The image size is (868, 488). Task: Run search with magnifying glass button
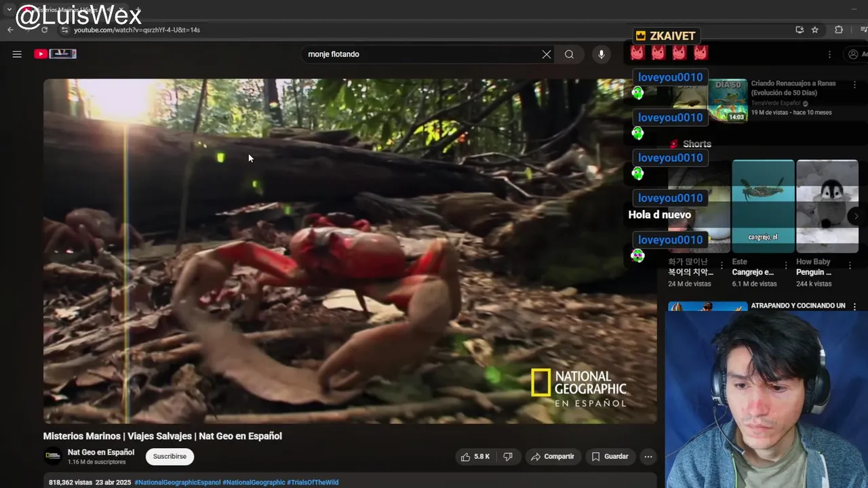coord(570,54)
